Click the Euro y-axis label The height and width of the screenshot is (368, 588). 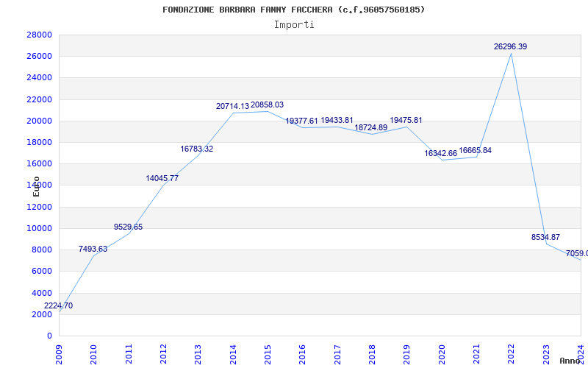click(36, 186)
